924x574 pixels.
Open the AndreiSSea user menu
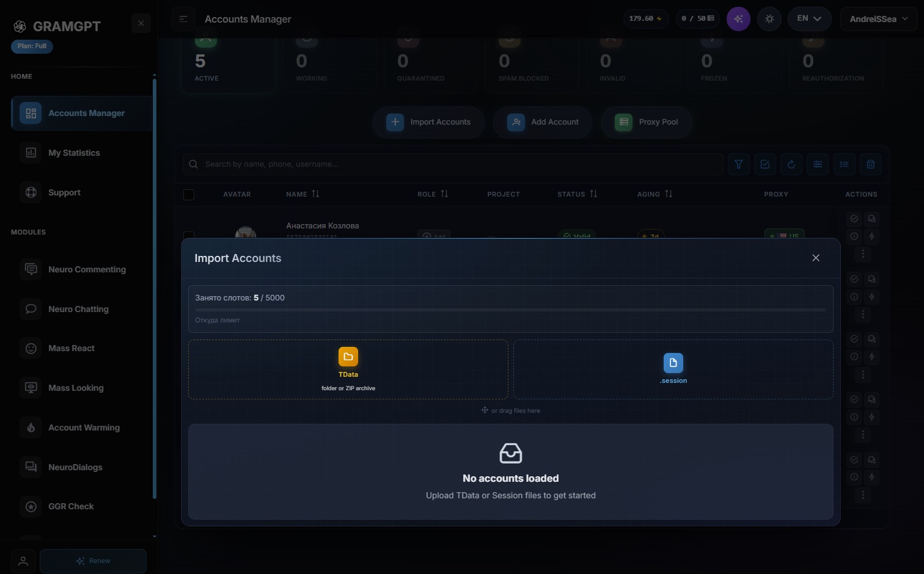[x=879, y=19]
